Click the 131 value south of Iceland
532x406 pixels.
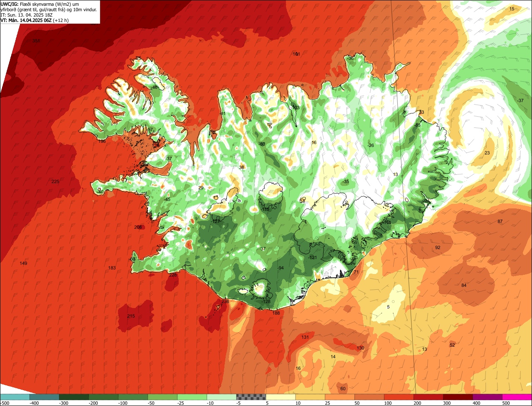305,337
